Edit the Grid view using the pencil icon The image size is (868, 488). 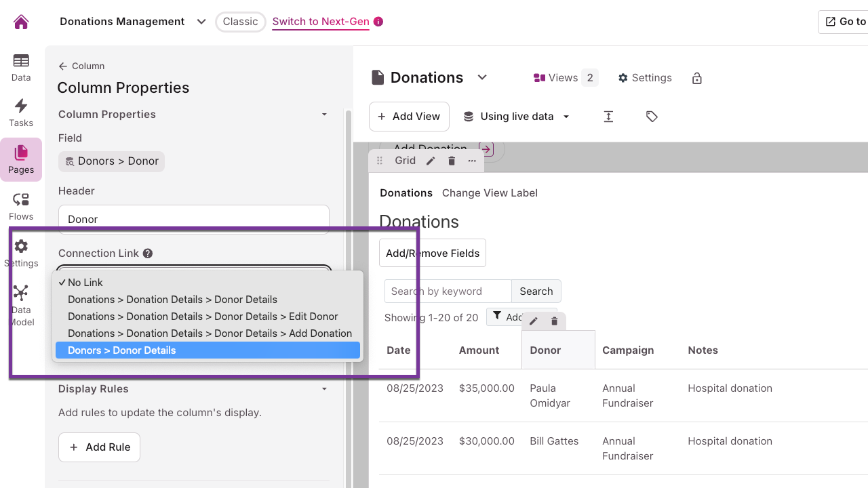pos(431,161)
